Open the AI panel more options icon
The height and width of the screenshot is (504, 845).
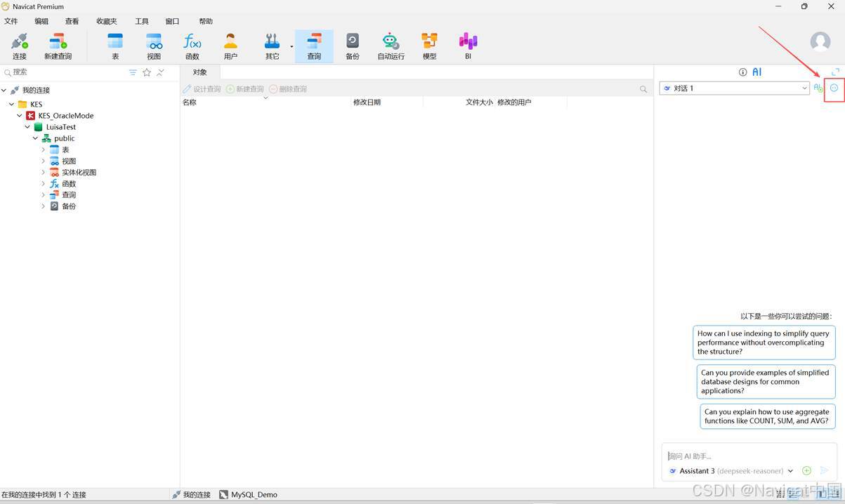pyautogui.click(x=834, y=88)
